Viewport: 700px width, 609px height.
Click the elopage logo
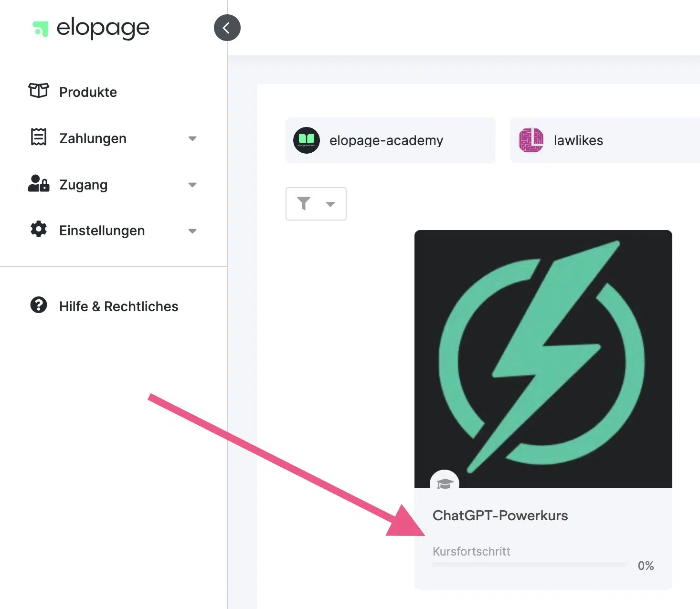click(91, 28)
